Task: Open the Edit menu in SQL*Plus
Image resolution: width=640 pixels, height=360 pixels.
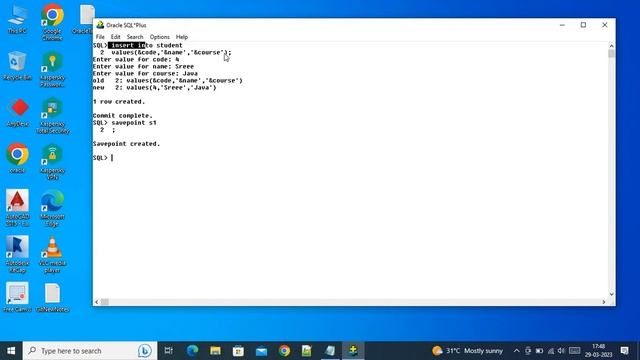Action: click(x=116, y=37)
